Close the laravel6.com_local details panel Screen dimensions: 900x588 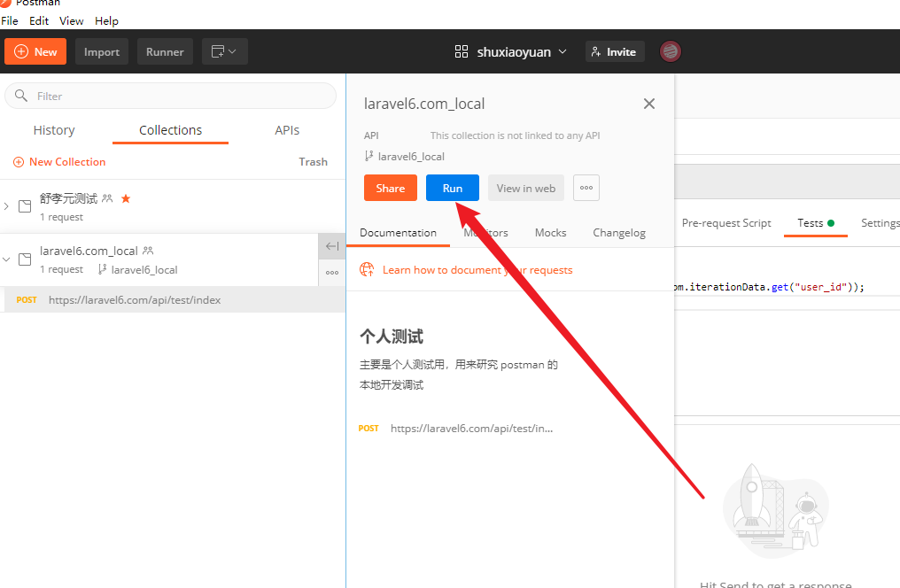point(649,104)
